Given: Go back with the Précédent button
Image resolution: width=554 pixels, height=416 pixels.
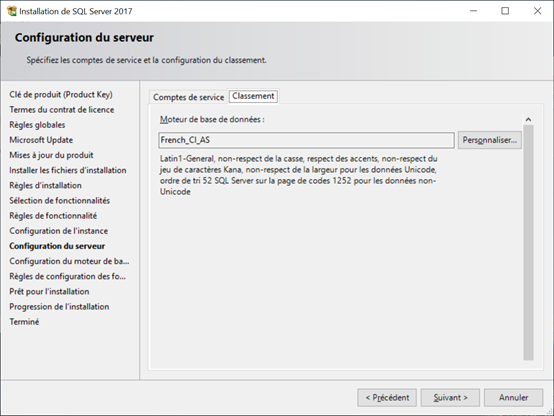Looking at the screenshot, I should (387, 398).
